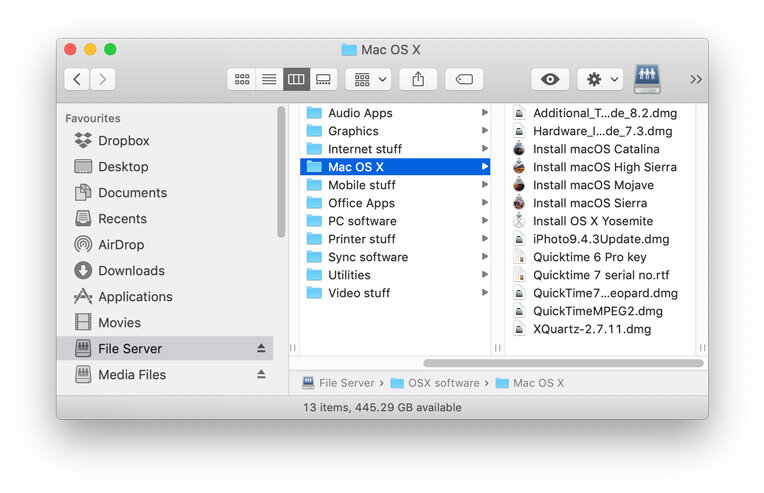Select the Internet stuff folder
The image size is (764, 493).
point(395,149)
